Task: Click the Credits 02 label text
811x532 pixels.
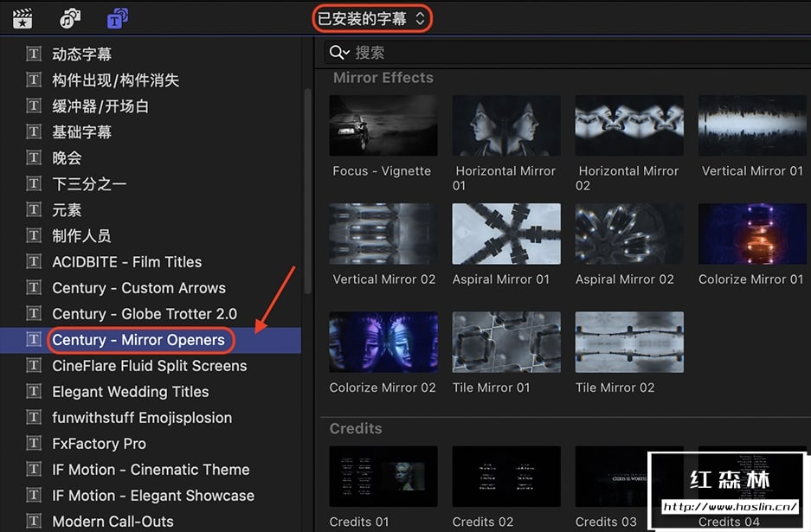Action: tap(483, 522)
